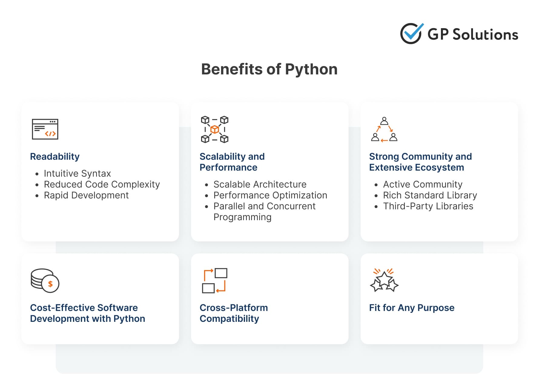This screenshot has height=392, width=539.
Task: Open Cost-Effective Software Development with Python heading
Action: tap(88, 313)
